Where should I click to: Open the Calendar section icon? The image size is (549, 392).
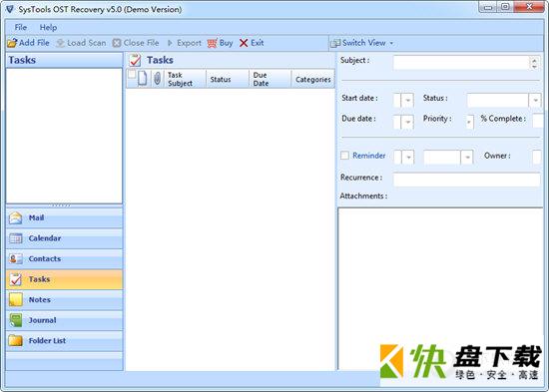click(x=15, y=238)
